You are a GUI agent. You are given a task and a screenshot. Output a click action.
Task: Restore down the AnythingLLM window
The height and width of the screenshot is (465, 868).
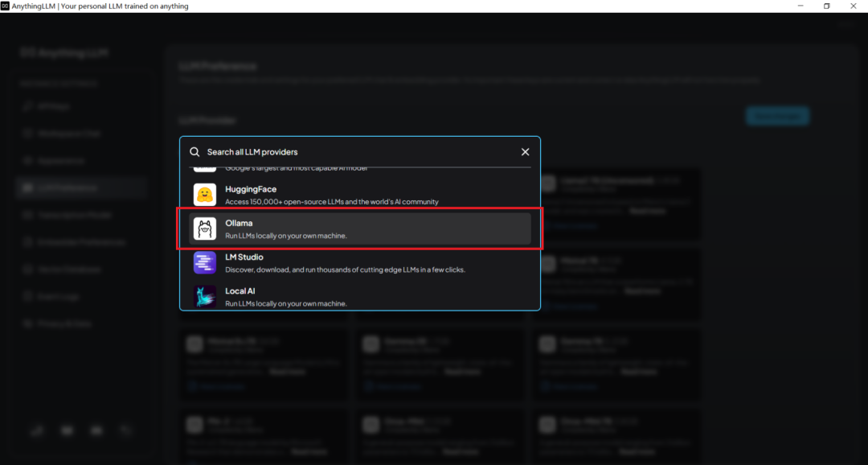coord(826,6)
